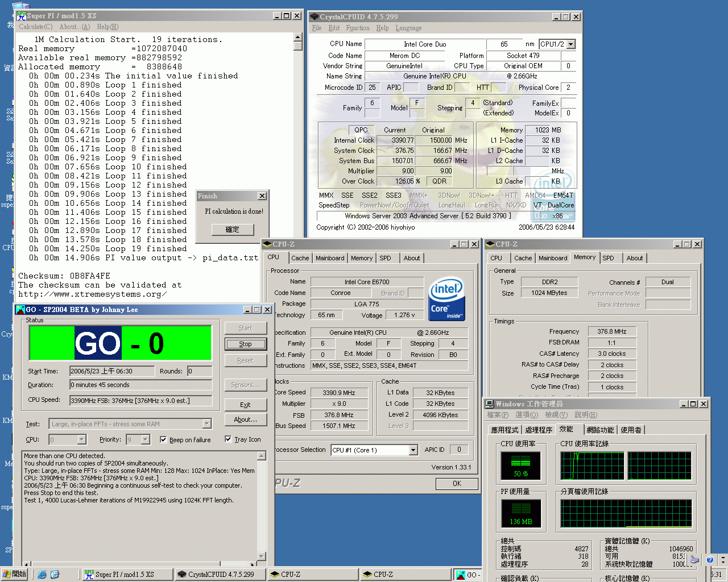Switch to the SPD tab in CPU-Z Memory window
This screenshot has height=582, width=728.
coord(608,258)
